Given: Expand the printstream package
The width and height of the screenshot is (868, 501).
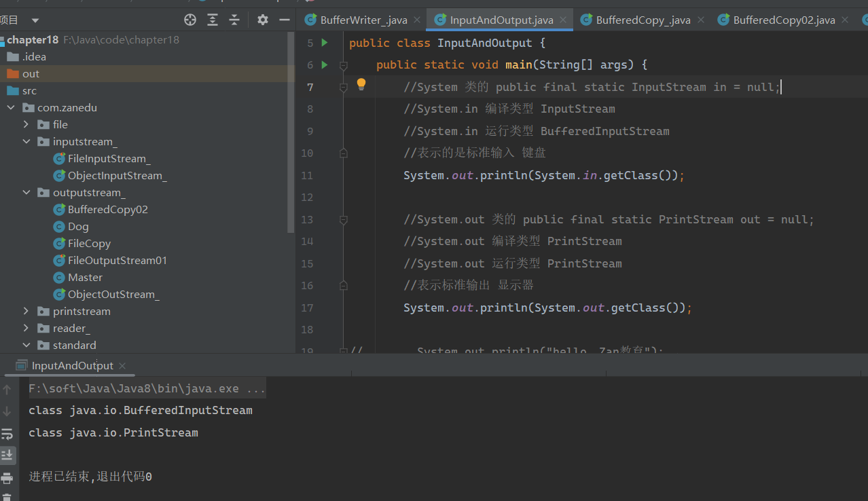Looking at the screenshot, I should [x=26, y=312].
